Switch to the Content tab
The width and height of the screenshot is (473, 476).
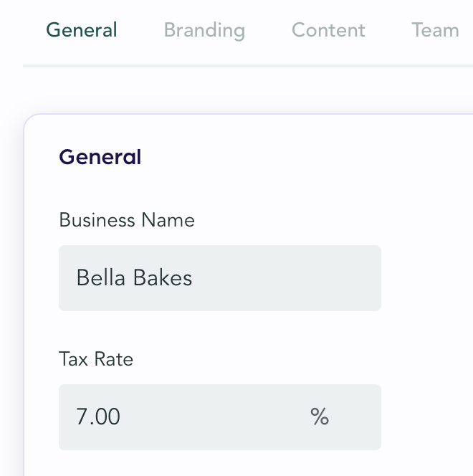click(x=328, y=30)
